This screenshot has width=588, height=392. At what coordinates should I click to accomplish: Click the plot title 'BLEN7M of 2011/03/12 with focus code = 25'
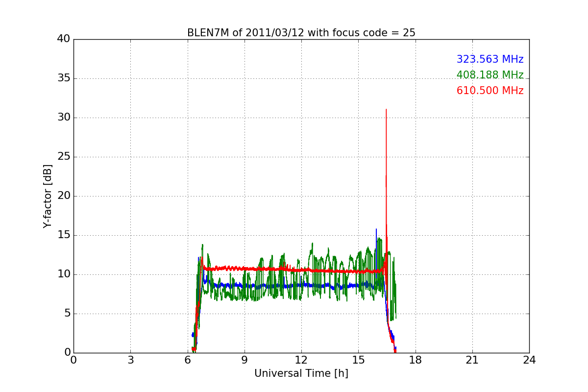pyautogui.click(x=301, y=33)
